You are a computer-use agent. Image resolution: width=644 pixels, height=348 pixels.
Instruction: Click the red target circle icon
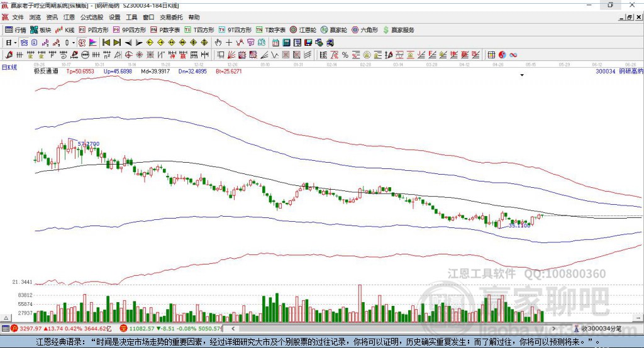coord(128,55)
